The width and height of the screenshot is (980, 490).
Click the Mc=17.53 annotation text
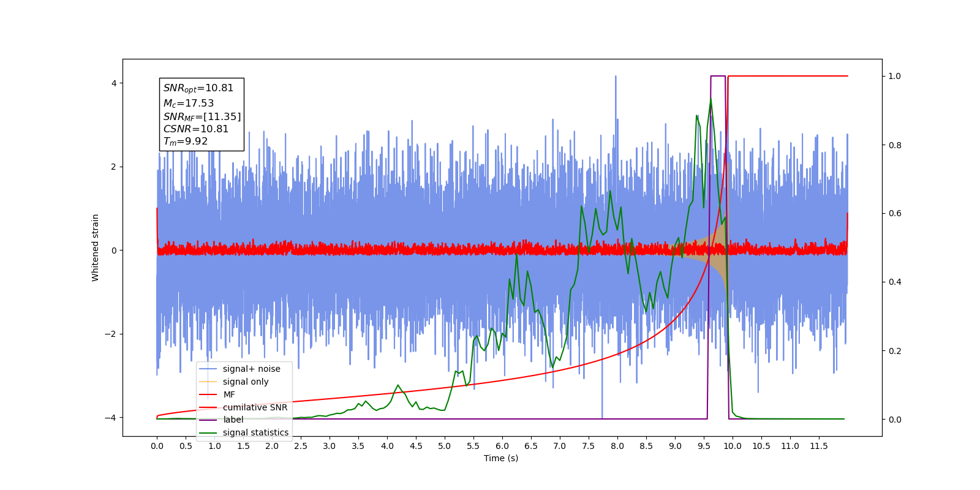(189, 104)
